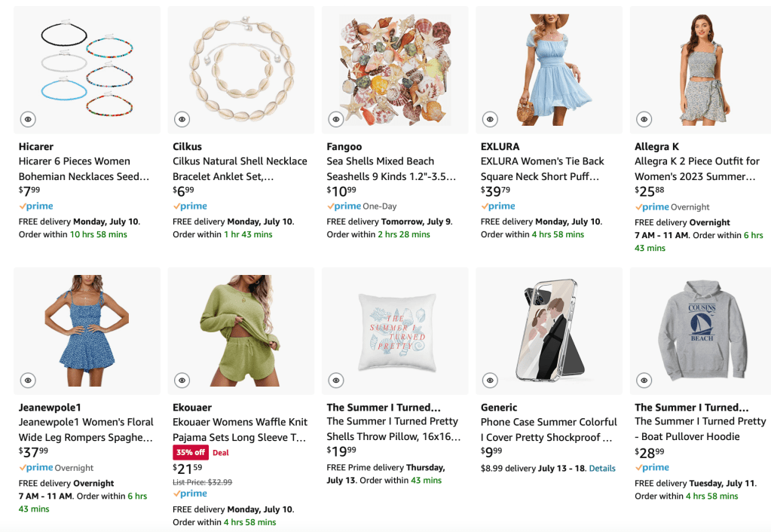
Task: Open Cilkus Natural Shell Necklace listing link
Action: [240, 169]
